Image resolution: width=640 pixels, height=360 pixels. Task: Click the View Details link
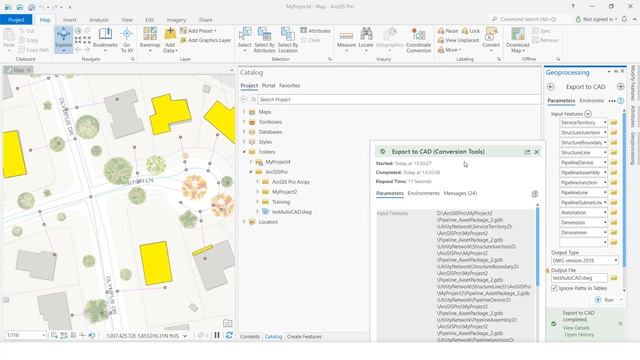click(x=576, y=328)
